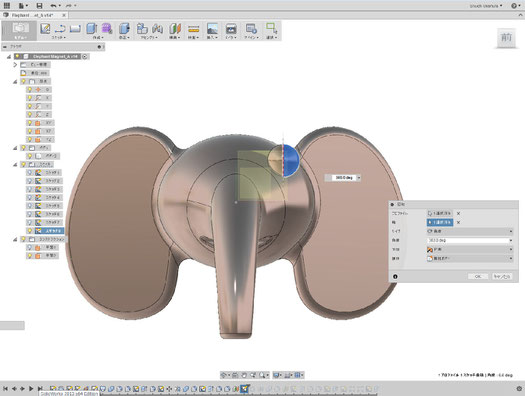Click the Select tool icon
Viewport: 525px width, 396px height.
point(271,28)
